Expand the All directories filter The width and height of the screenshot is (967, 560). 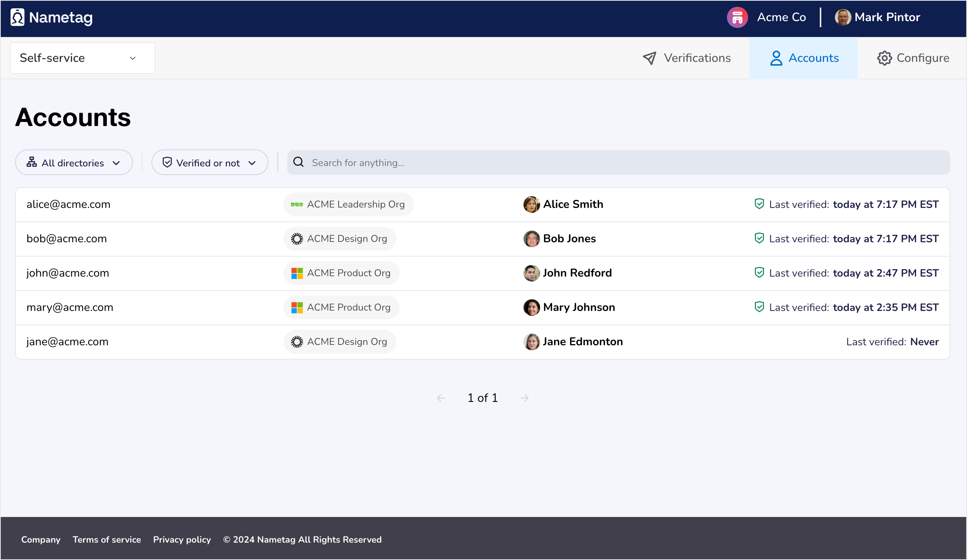click(x=74, y=162)
